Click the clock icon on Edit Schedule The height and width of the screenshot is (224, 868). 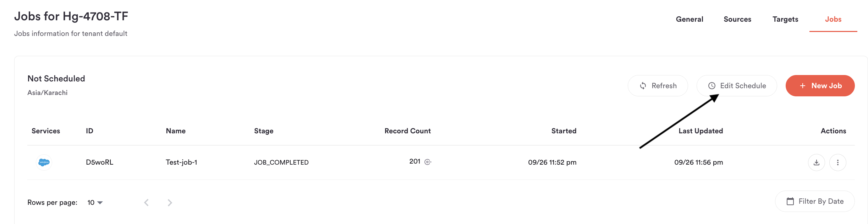(x=711, y=86)
